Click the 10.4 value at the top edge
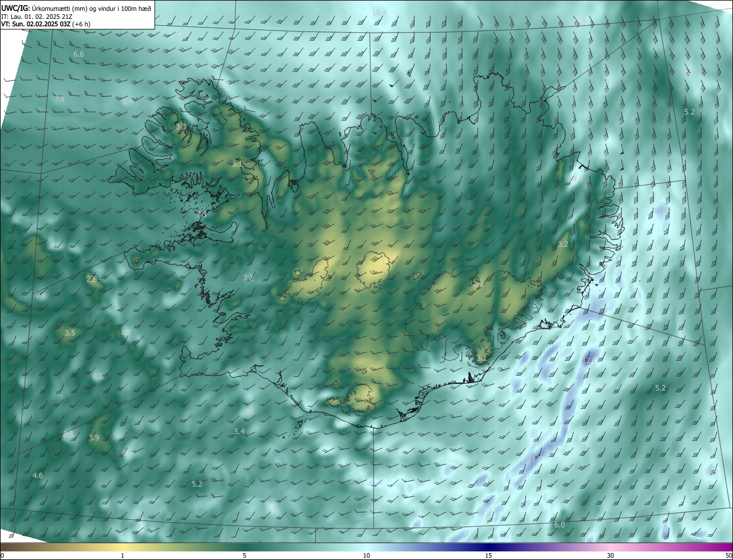733x560 pixels. [379, 13]
